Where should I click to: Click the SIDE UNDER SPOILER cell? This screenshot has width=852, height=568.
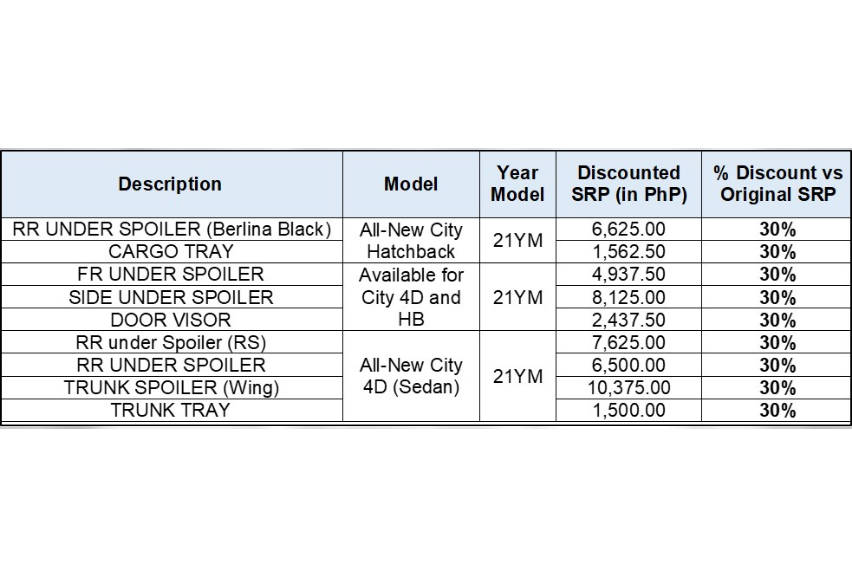coord(172,297)
